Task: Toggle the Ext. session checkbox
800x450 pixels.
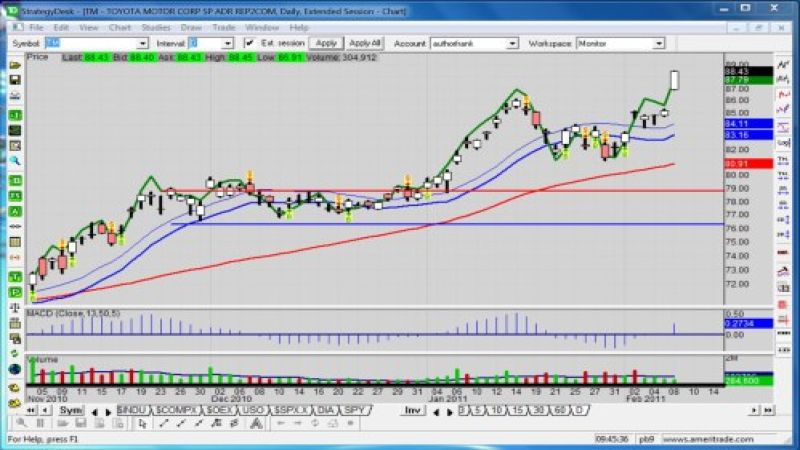Action: pyautogui.click(x=252, y=44)
